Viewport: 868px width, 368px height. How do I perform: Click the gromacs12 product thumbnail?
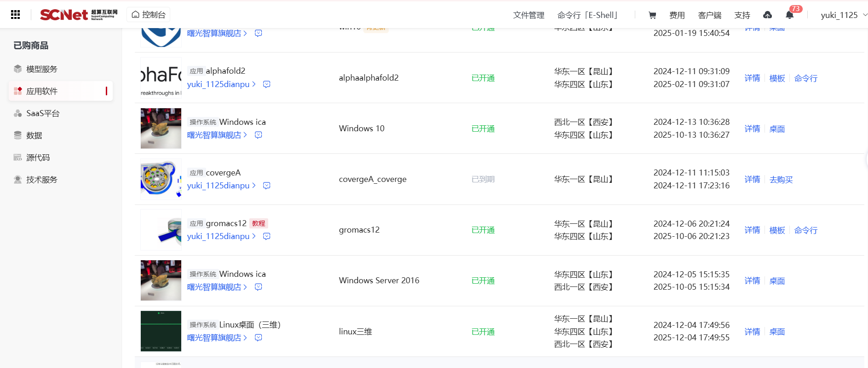(161, 230)
